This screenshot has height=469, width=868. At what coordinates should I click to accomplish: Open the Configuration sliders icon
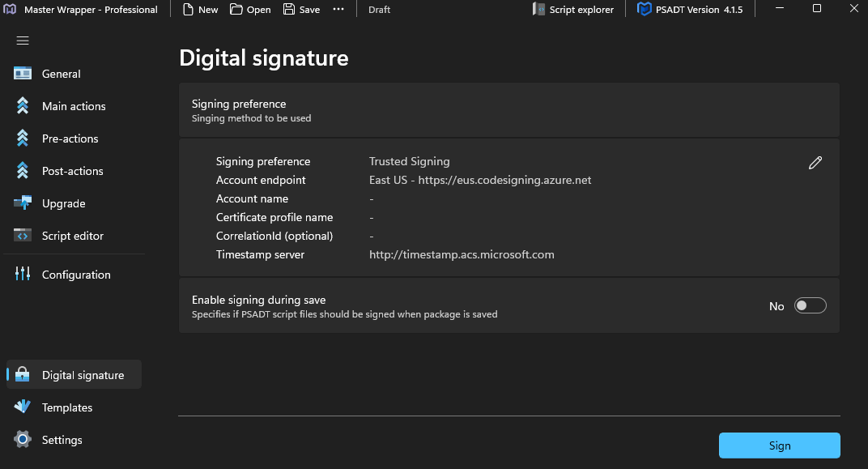pyautogui.click(x=23, y=275)
